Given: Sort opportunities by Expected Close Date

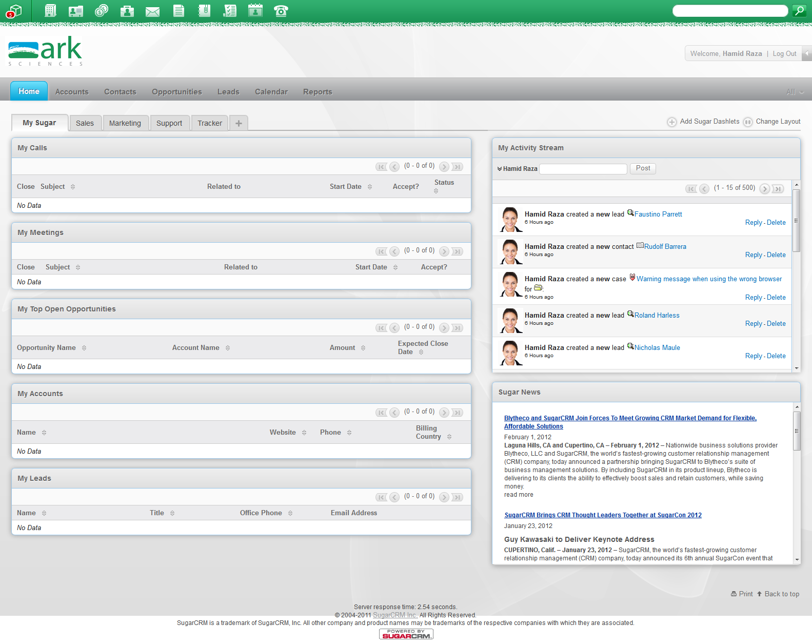Looking at the screenshot, I should (x=423, y=348).
